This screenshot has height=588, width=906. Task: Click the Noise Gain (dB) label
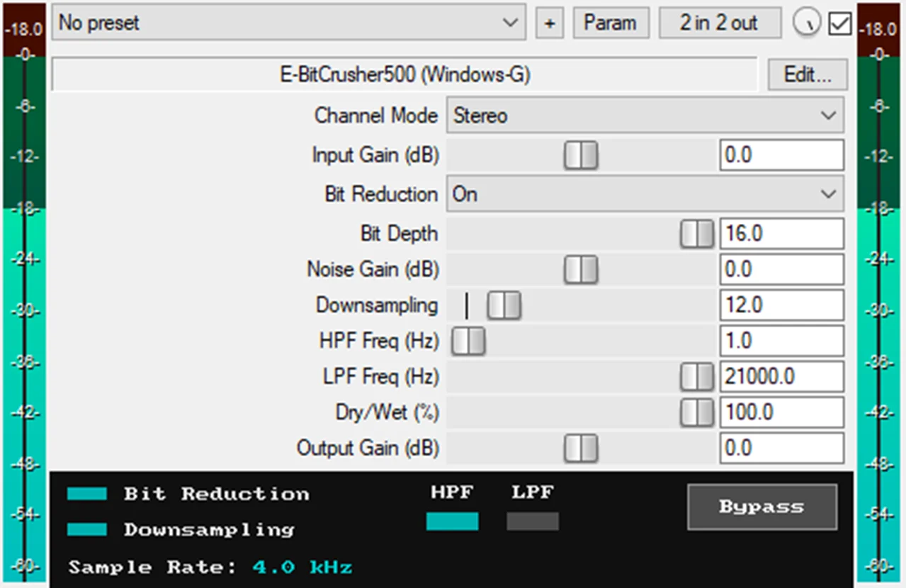373,270
